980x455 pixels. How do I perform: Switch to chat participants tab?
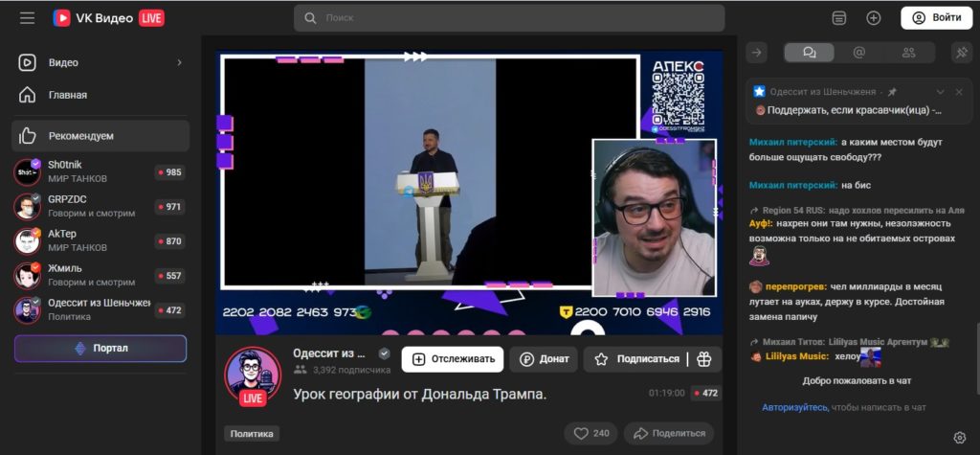coord(909,53)
